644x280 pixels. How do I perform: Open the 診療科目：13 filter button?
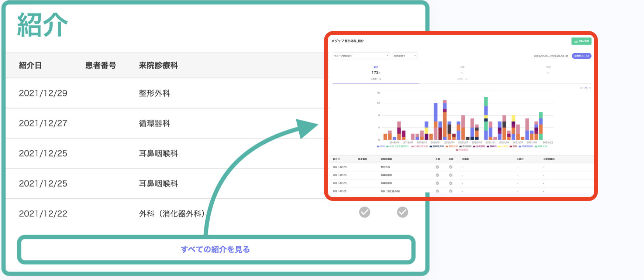582,56
